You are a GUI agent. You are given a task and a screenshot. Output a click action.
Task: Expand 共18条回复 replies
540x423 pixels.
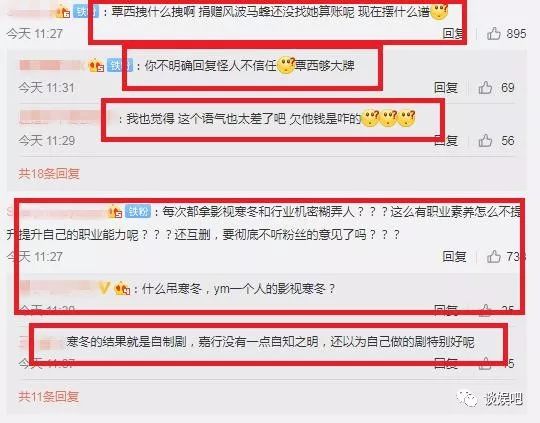[49, 173]
